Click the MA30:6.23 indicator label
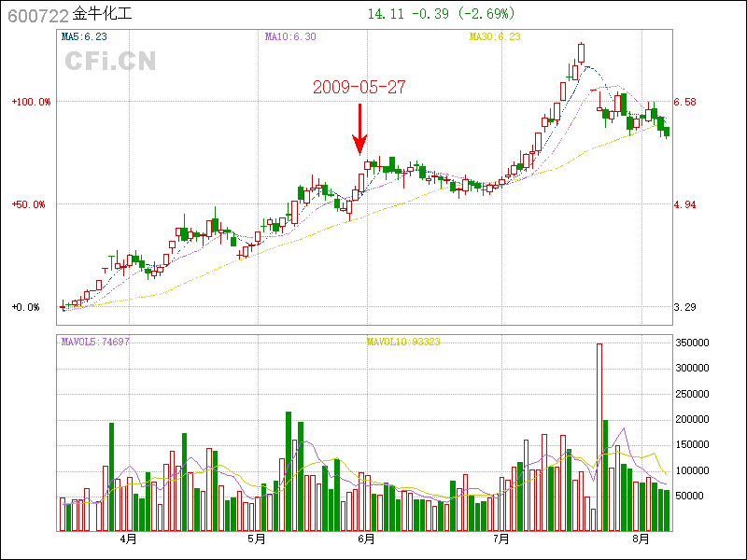Image resolution: width=747 pixels, height=560 pixels. [494, 37]
